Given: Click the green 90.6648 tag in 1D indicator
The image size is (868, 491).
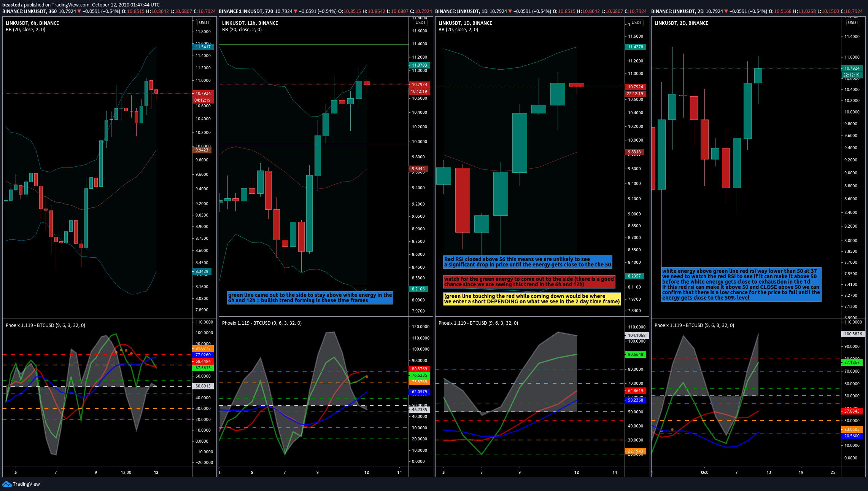Looking at the screenshot, I should (636, 354).
